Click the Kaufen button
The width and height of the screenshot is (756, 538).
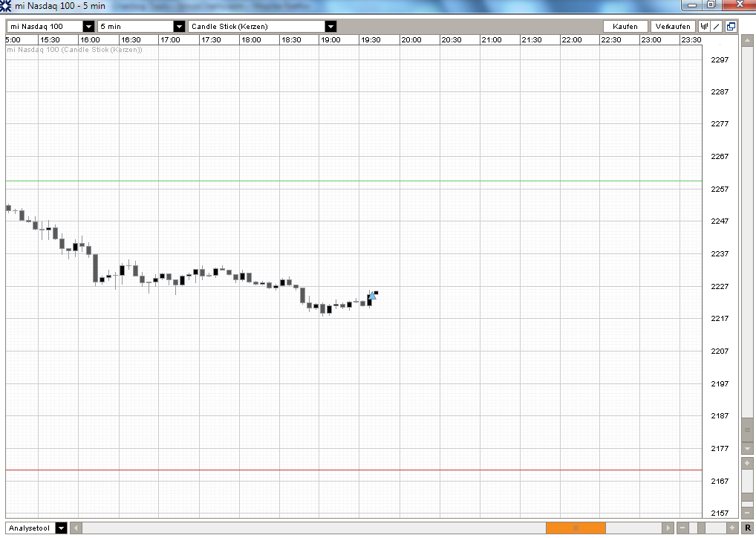[x=625, y=27]
